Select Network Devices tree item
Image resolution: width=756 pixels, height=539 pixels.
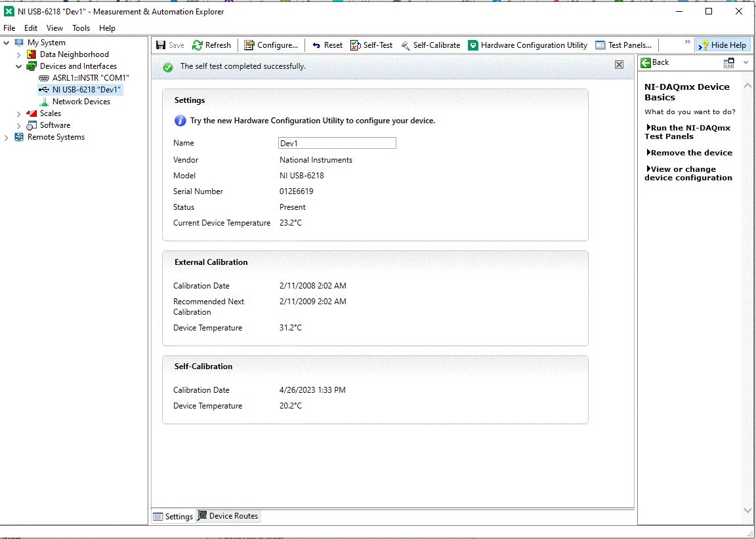click(81, 102)
